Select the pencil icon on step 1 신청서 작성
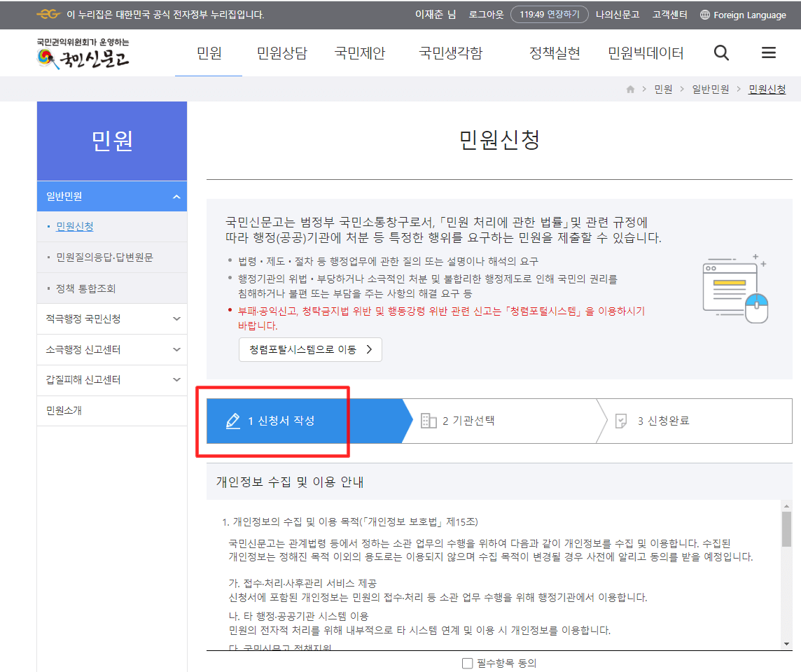This screenshot has height=672, width=801. coord(235,420)
